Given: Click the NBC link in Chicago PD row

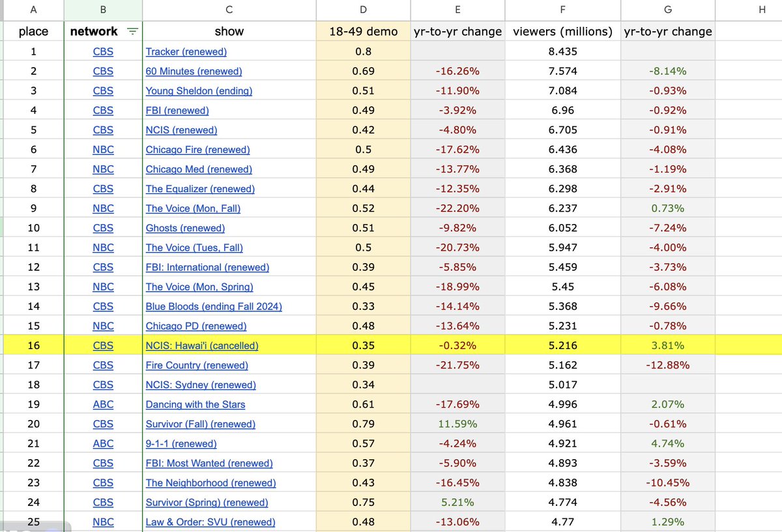Looking at the screenshot, I should [103, 326].
